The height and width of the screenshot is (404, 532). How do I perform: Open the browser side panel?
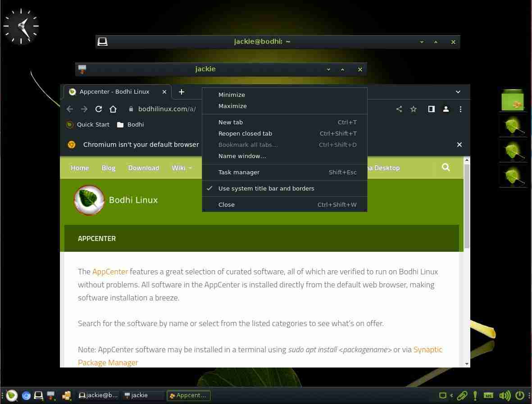click(x=431, y=109)
